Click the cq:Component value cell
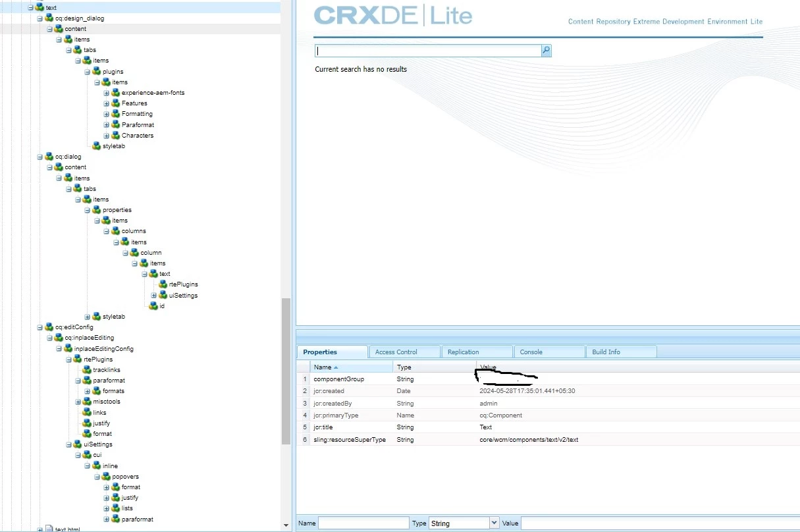 click(501, 415)
